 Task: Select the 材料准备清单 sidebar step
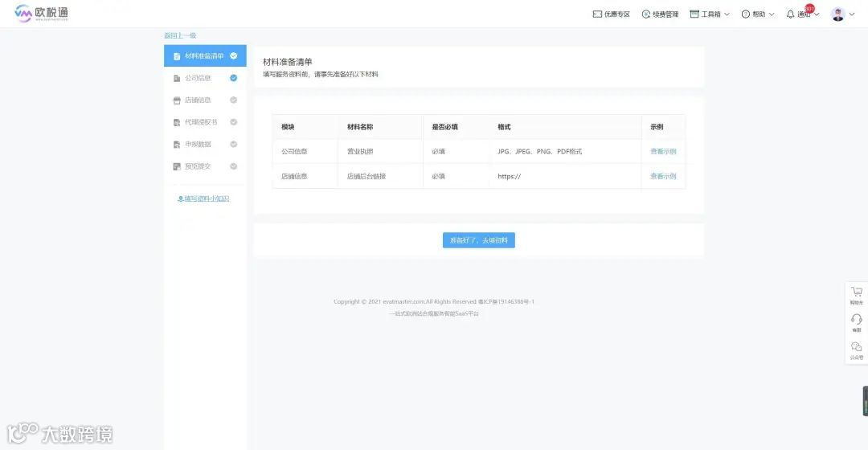click(x=205, y=56)
